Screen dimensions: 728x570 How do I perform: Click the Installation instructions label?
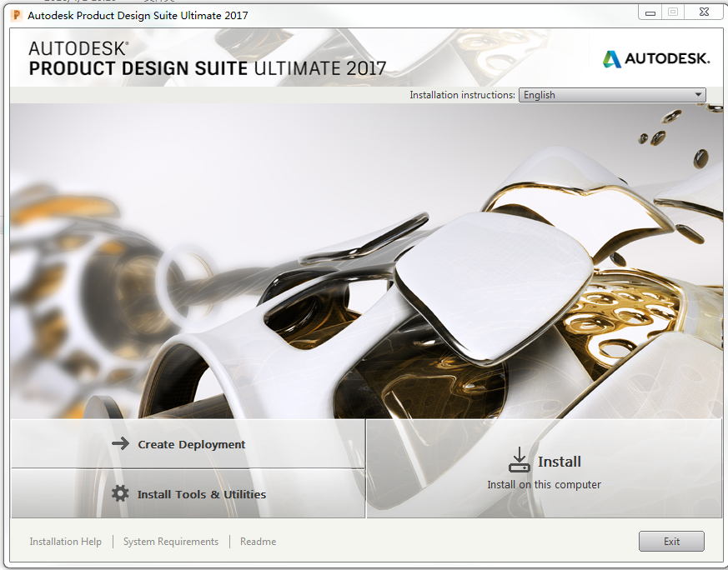coord(463,95)
